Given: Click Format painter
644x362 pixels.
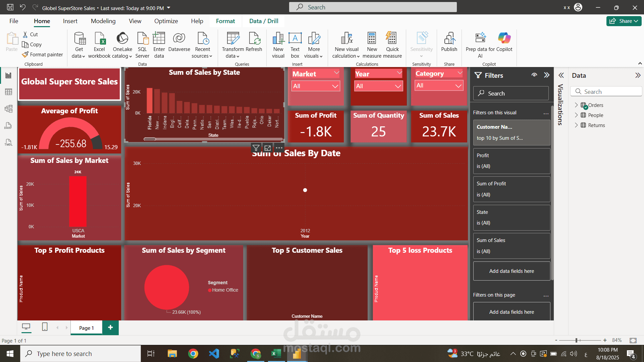Looking at the screenshot, I should [x=42, y=54].
